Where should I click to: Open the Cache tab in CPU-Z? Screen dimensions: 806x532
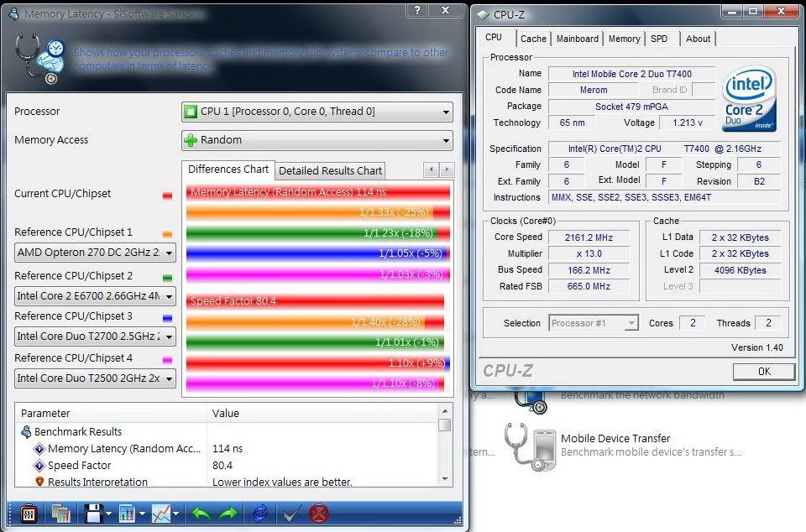pos(533,39)
